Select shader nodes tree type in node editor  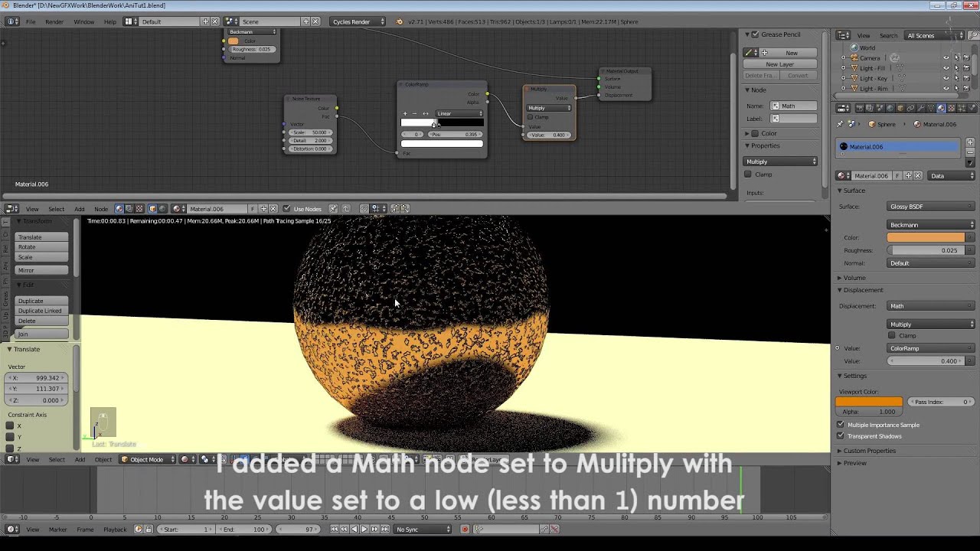(119, 208)
